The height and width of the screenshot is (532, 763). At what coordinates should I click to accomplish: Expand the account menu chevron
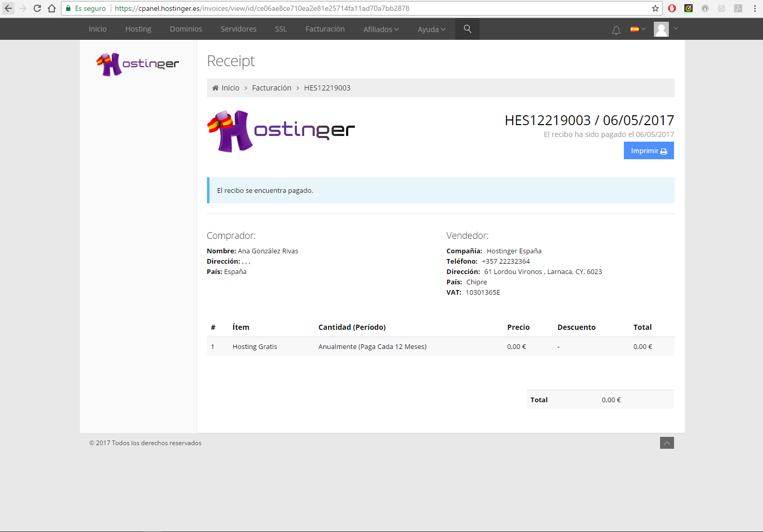(676, 28)
